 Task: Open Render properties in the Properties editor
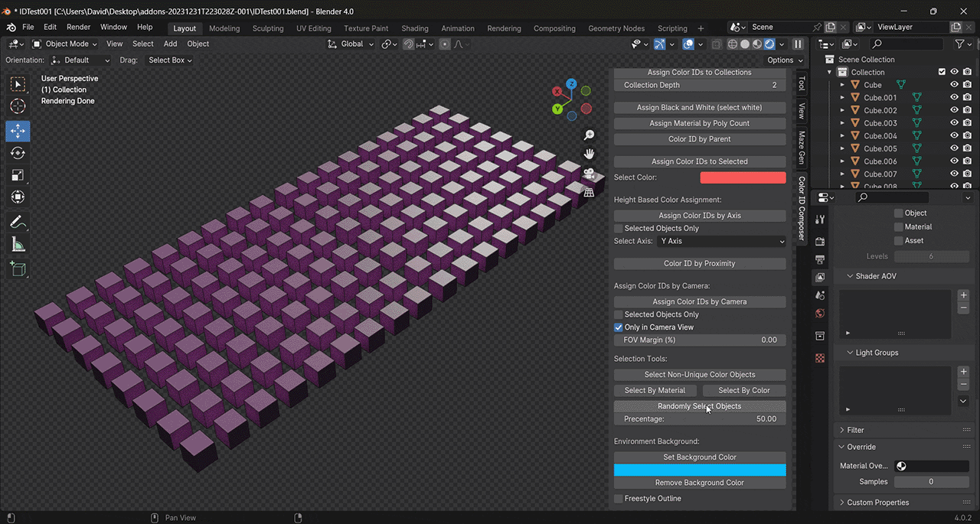coord(820,241)
